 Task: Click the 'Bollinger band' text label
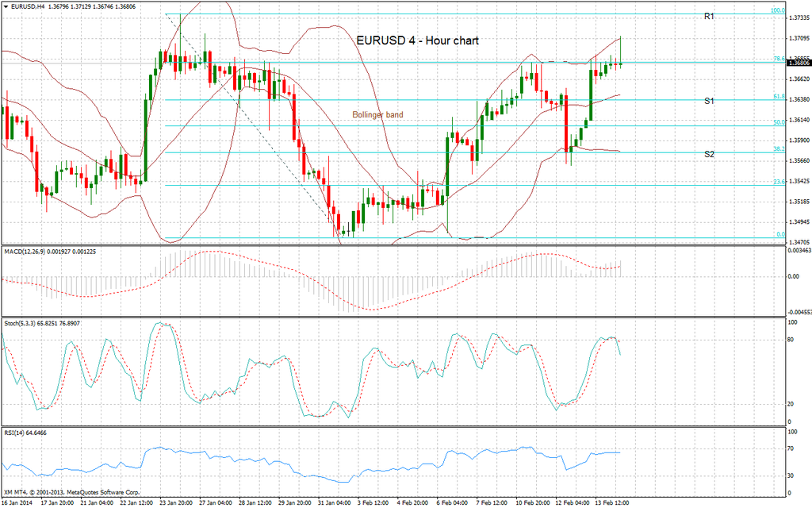[377, 115]
